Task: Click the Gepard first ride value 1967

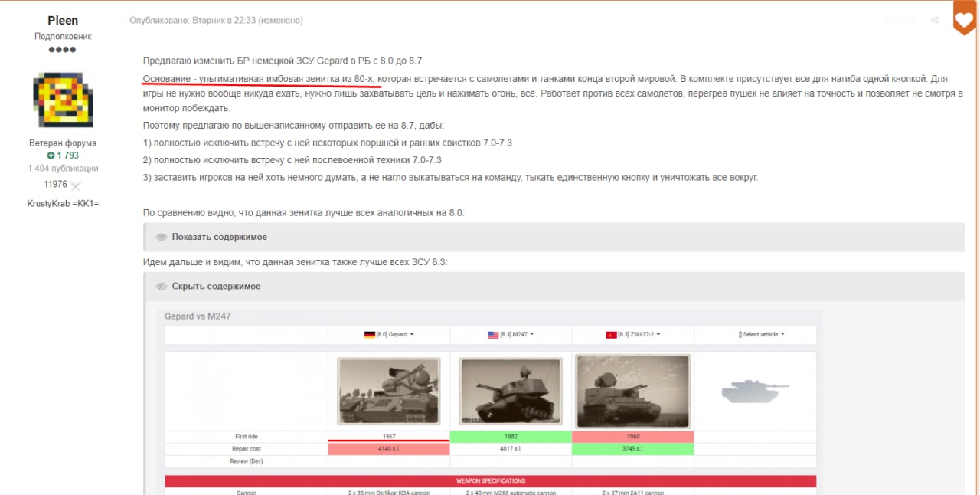Action: pyautogui.click(x=388, y=437)
